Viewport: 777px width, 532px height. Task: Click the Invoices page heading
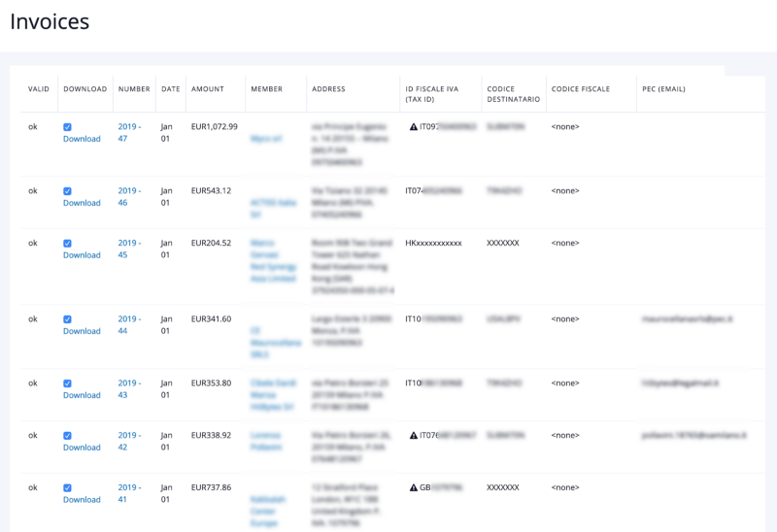tap(50, 21)
